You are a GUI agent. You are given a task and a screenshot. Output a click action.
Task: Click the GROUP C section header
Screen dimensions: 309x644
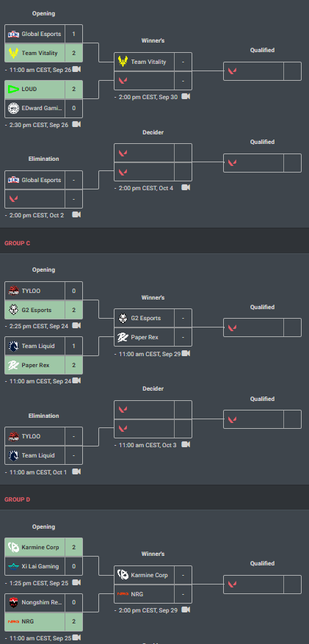(x=17, y=243)
